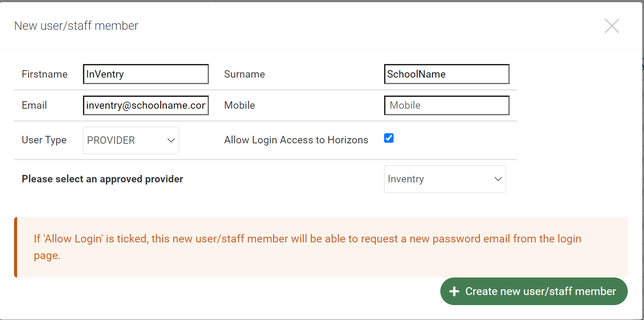Create new user/staff member
This screenshot has width=644, height=320.
coord(534,292)
